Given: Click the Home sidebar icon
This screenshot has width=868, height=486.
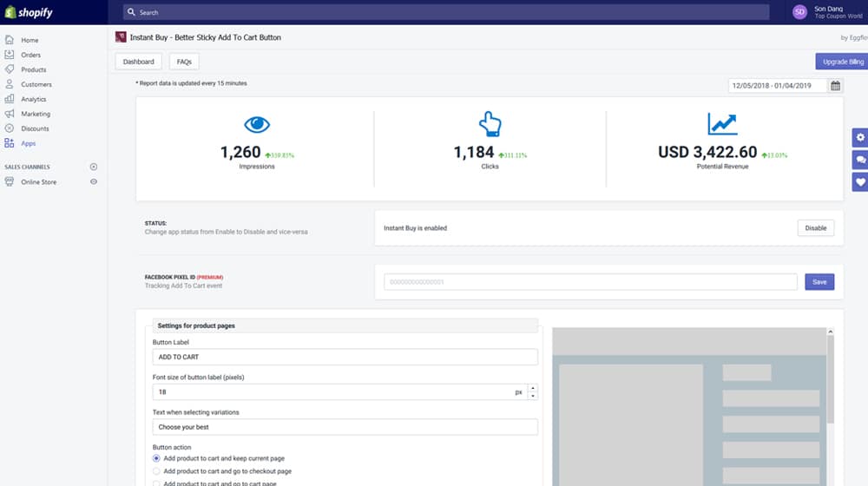Looking at the screenshot, I should coord(10,40).
